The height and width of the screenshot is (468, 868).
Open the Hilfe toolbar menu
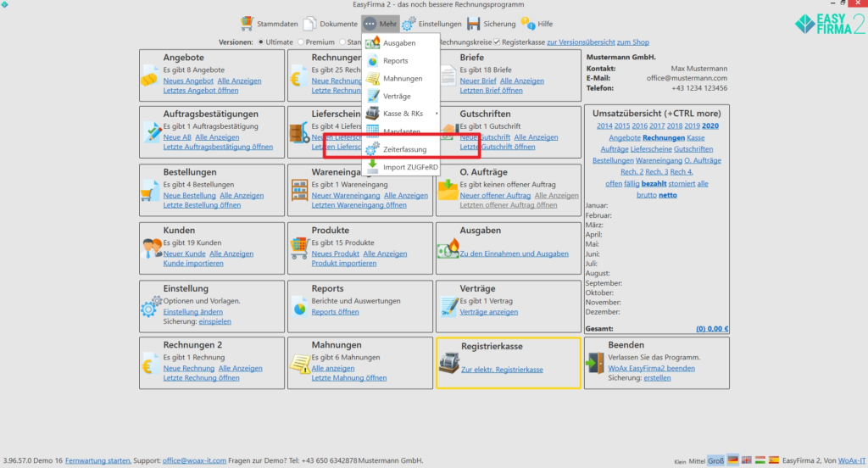pyautogui.click(x=537, y=24)
